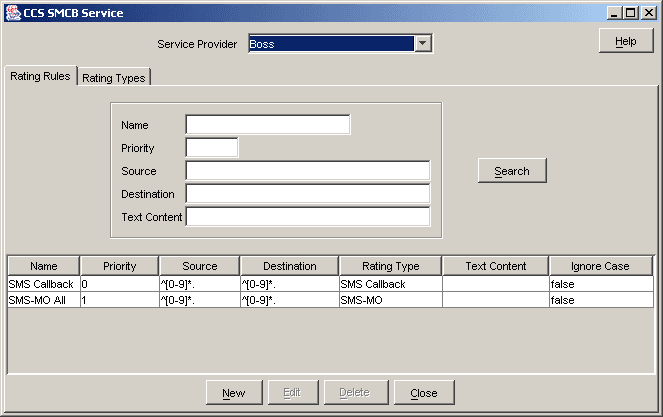Focus the Source search field
663x417 pixels.
[x=308, y=171]
